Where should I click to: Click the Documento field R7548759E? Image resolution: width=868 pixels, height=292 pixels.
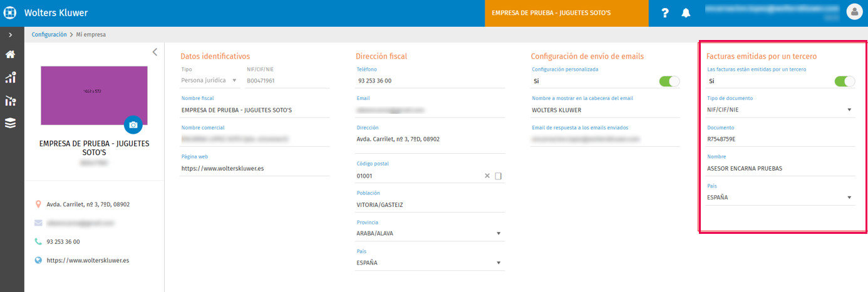tap(780, 139)
